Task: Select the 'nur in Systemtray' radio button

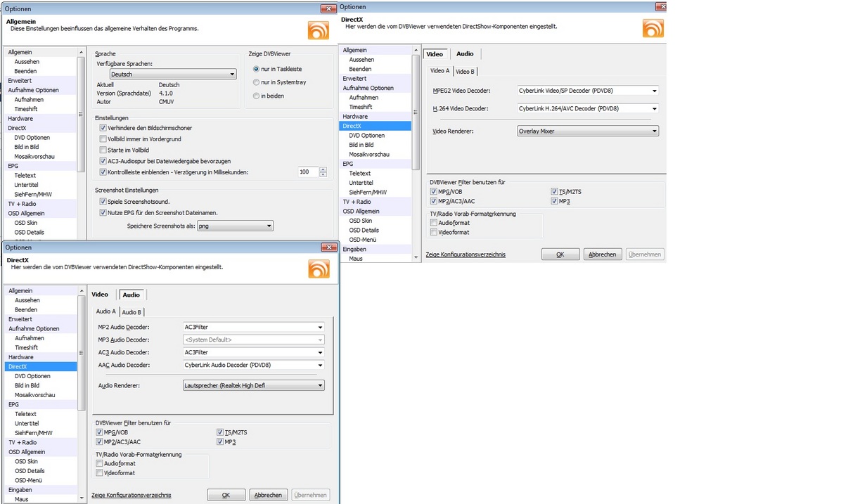Action: [257, 82]
